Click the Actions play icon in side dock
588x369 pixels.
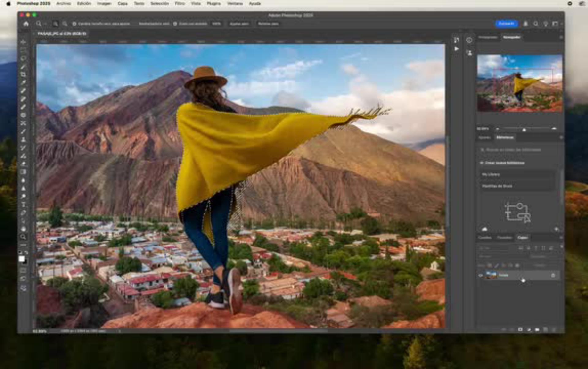(x=457, y=49)
